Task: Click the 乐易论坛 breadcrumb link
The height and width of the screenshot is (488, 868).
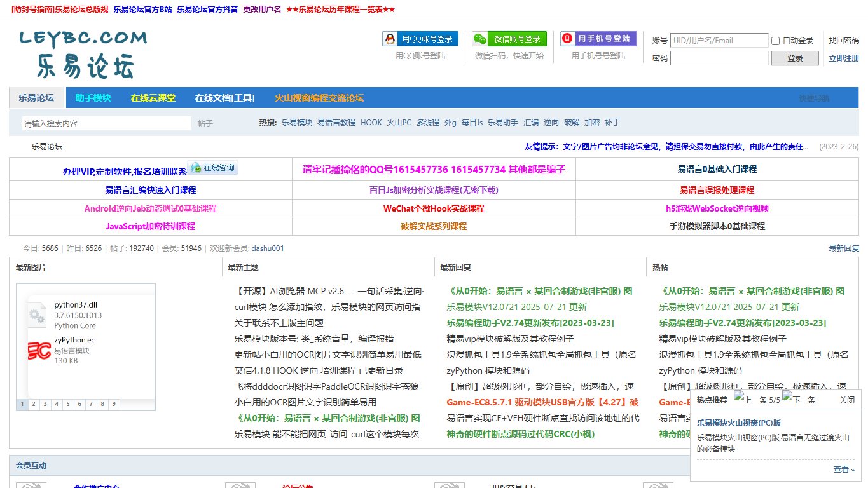Action: click(47, 146)
